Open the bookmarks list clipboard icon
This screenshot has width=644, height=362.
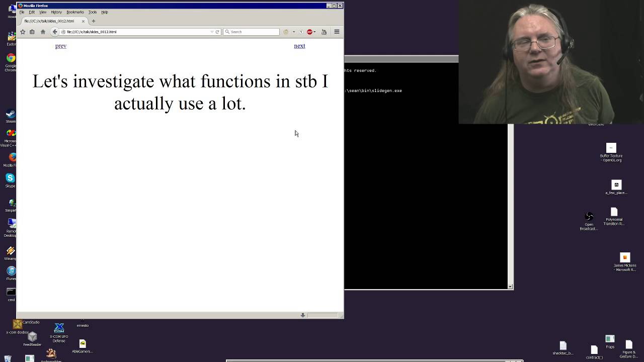coord(32,32)
